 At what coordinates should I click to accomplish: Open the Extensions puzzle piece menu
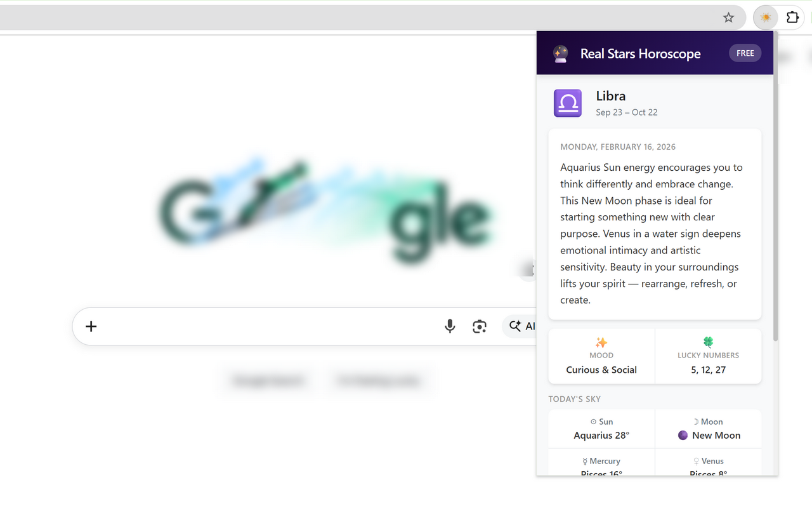point(792,18)
